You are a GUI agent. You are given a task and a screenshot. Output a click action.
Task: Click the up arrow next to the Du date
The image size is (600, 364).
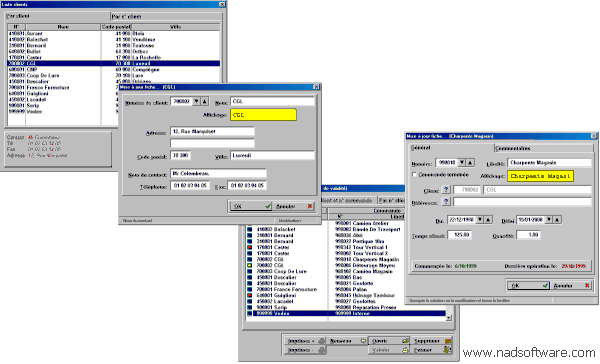point(488,220)
